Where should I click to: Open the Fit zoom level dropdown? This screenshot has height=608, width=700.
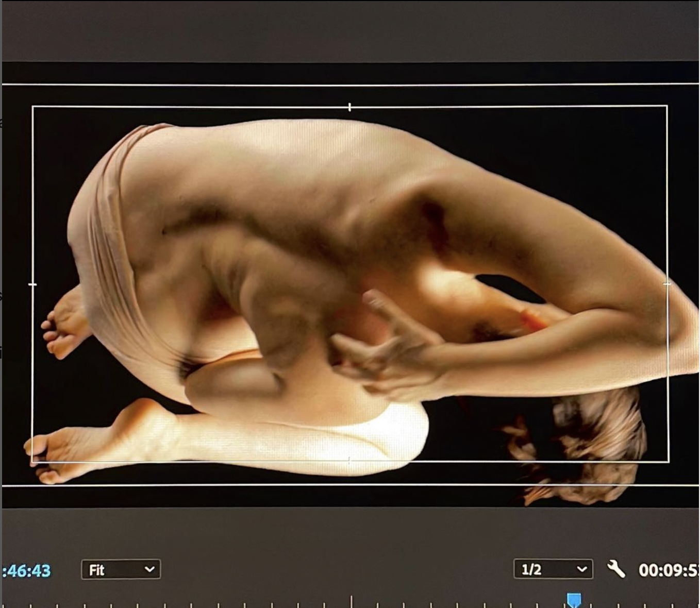(x=121, y=569)
